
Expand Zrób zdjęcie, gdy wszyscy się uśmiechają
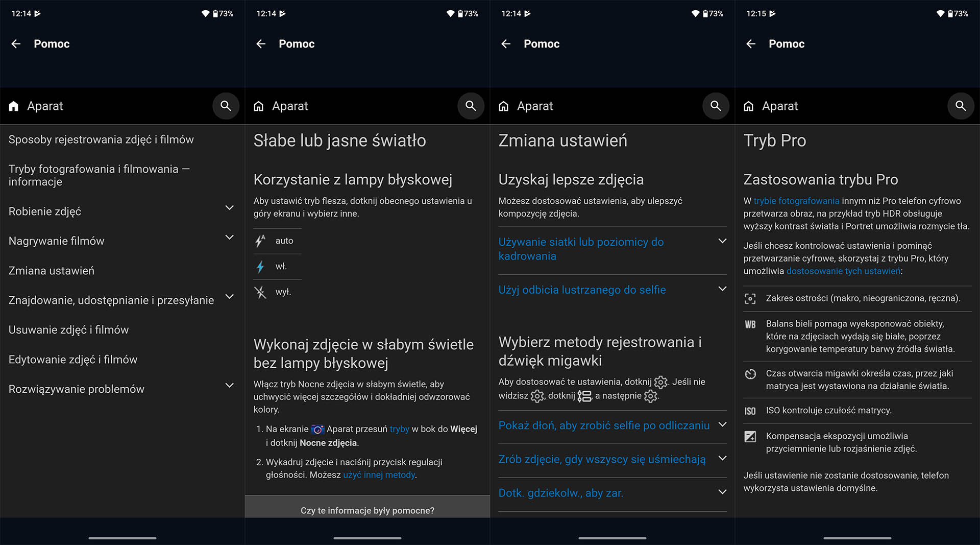(x=722, y=459)
